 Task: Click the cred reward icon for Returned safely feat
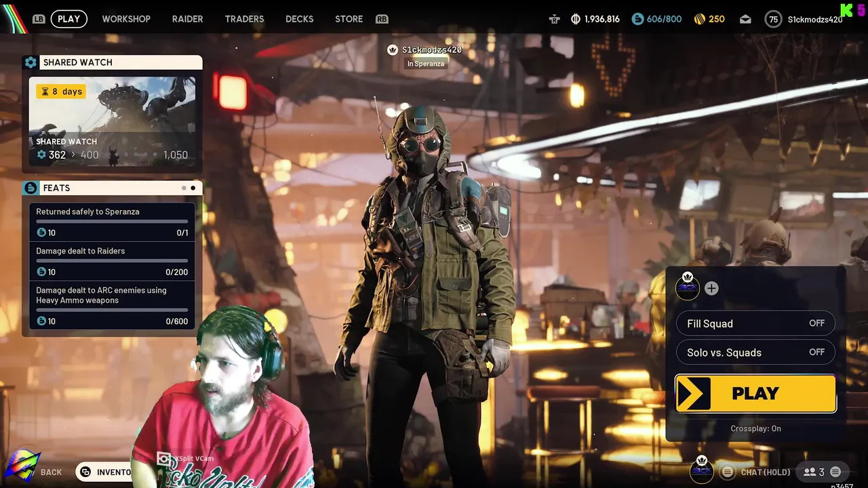[x=41, y=232]
